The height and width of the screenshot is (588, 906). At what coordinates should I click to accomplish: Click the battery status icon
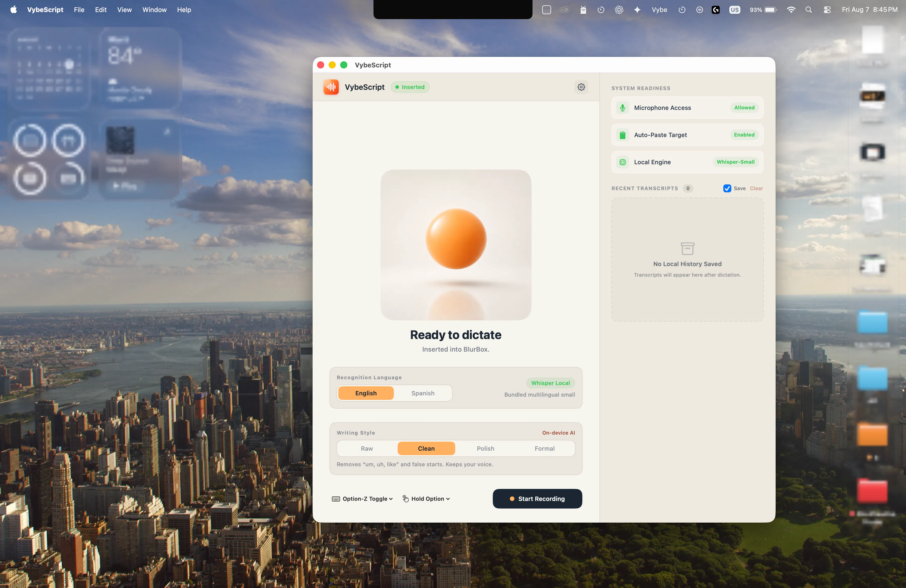tap(771, 10)
